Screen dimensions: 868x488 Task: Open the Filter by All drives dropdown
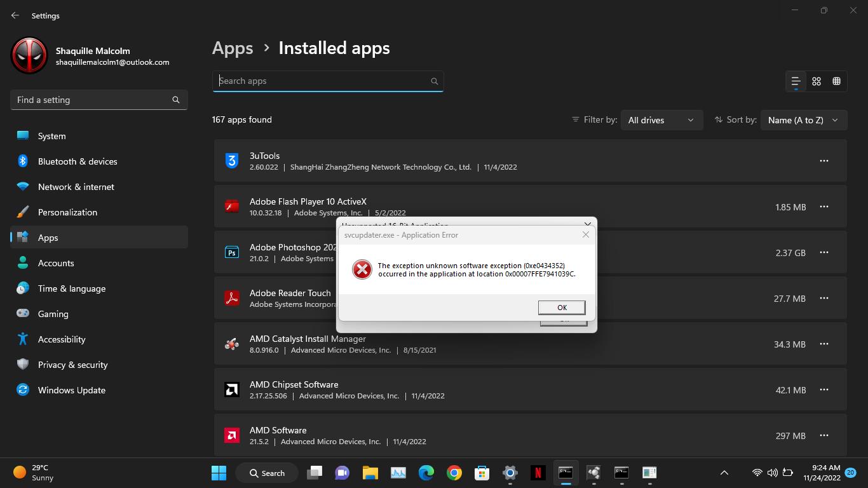[661, 120]
